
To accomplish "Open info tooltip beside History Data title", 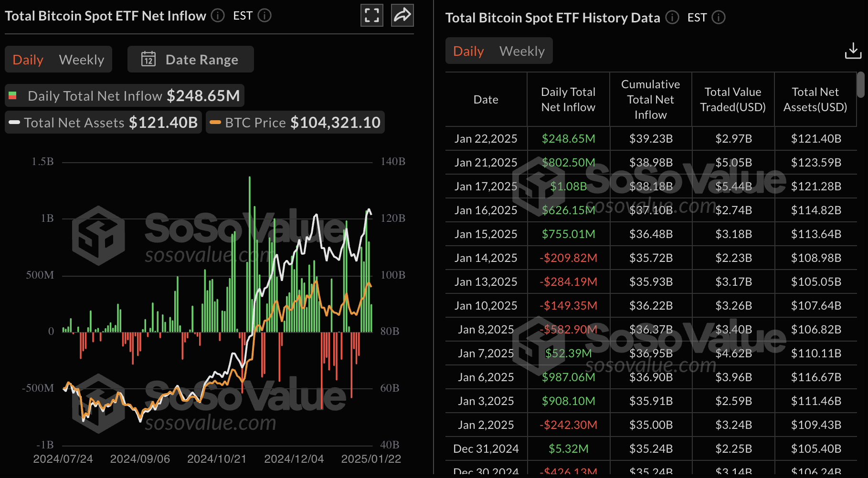I will (x=672, y=18).
